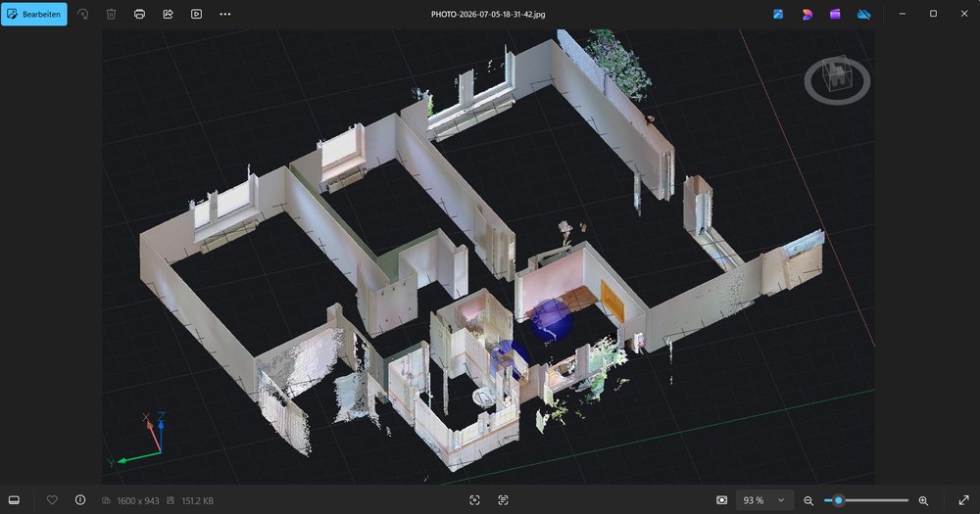Adjust the zoom slider handle
This screenshot has width=980, height=514.
click(839, 500)
